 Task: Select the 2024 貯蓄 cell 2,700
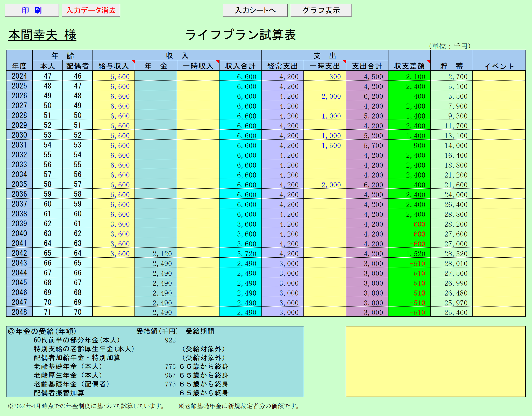451,76
